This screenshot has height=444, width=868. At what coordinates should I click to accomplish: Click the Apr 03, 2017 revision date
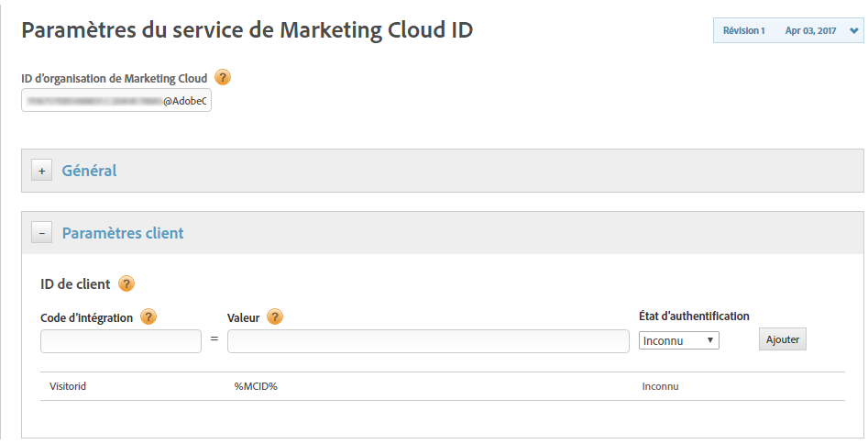point(810,31)
